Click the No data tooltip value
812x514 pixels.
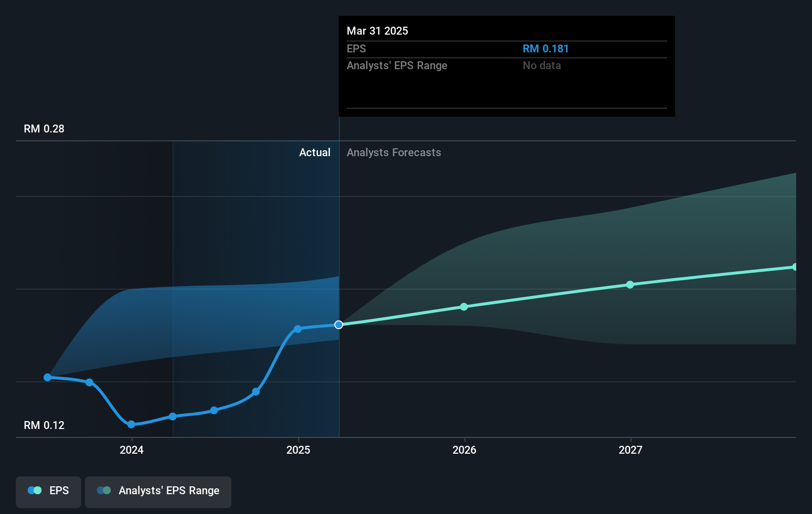pos(541,65)
